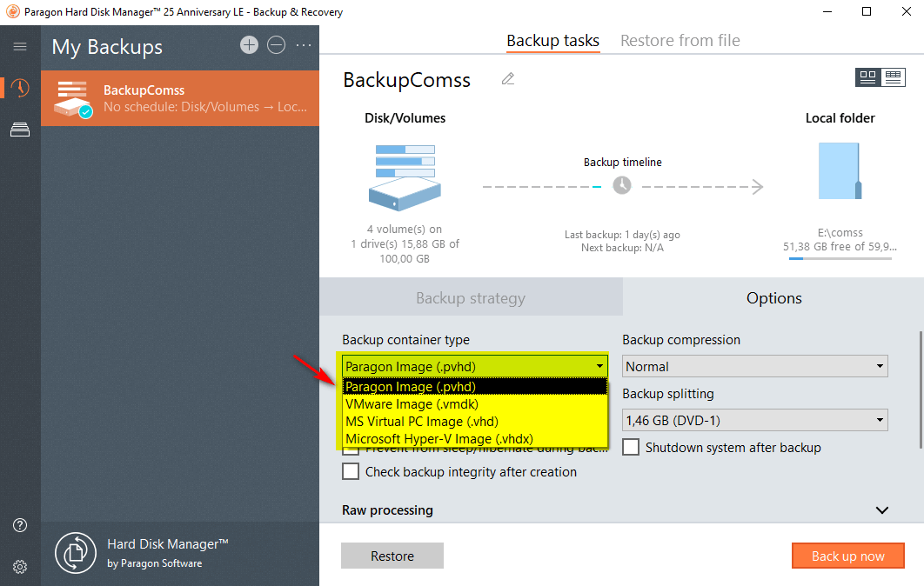This screenshot has width=924, height=586.
Task: Expand the Raw processing section
Action: tap(881, 510)
